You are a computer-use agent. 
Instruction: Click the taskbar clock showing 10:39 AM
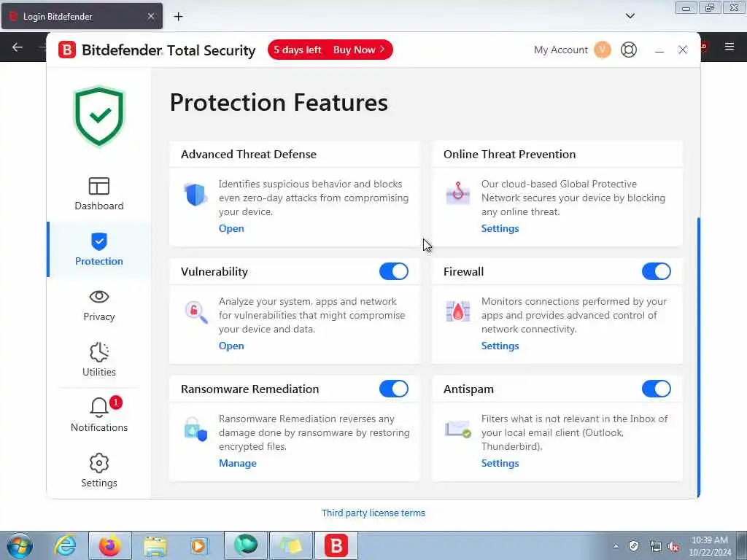point(709,546)
